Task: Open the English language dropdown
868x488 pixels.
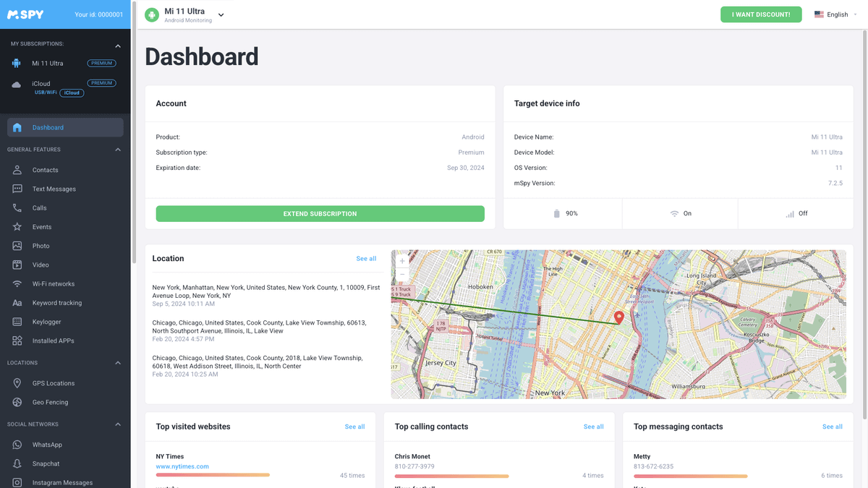Action: pos(835,14)
